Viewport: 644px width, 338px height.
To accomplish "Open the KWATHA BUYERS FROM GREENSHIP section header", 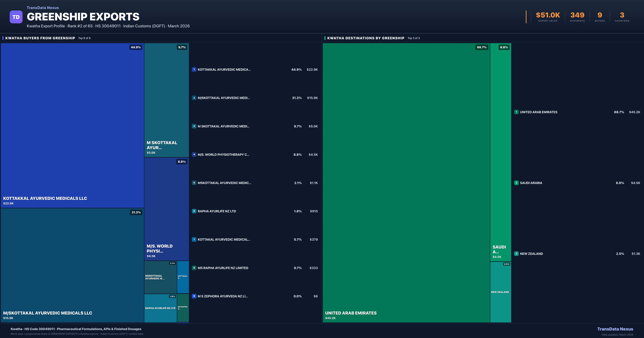I will click(x=40, y=38).
